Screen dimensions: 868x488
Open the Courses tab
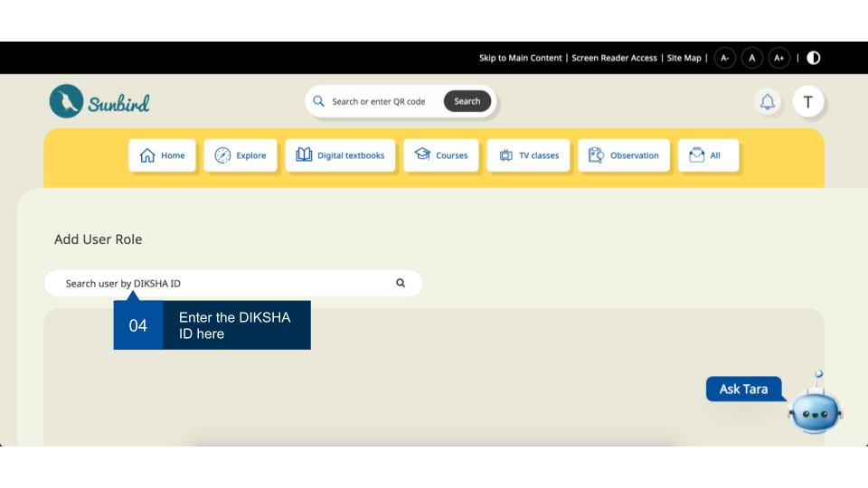pos(440,155)
